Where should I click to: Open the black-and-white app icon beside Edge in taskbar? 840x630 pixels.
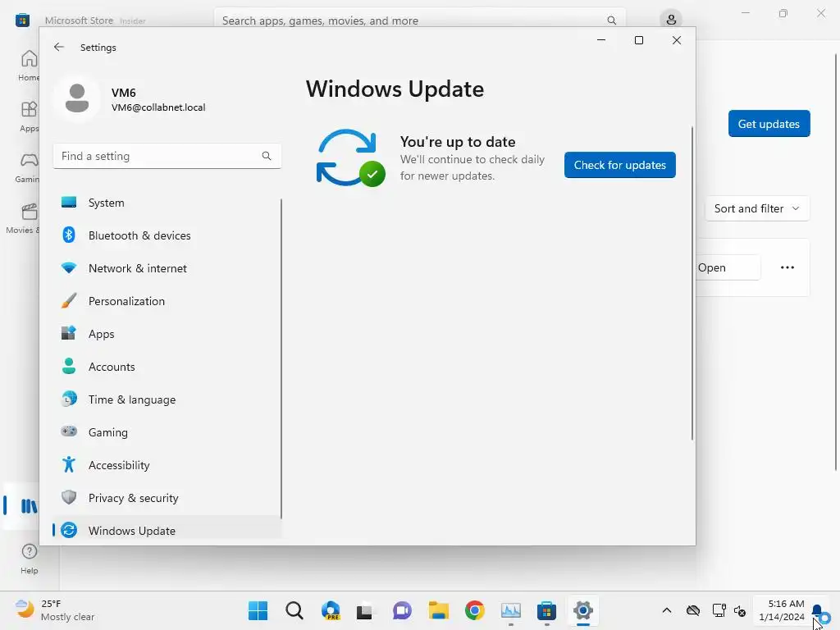tap(366, 610)
